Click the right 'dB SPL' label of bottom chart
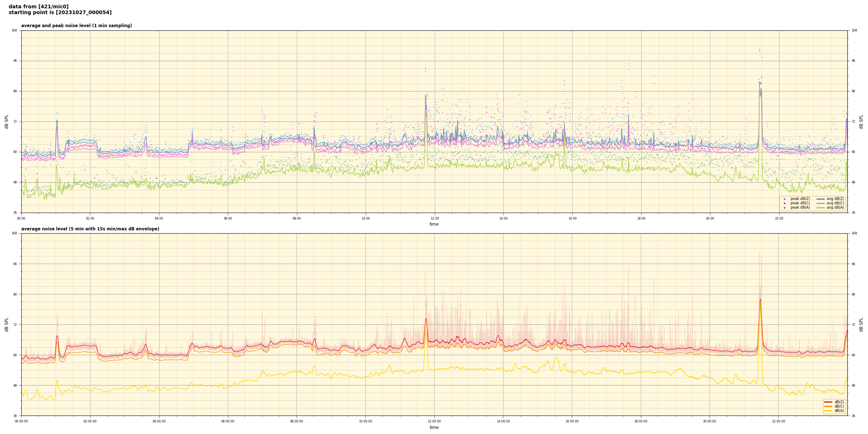This screenshot has width=868, height=434. 861,324
